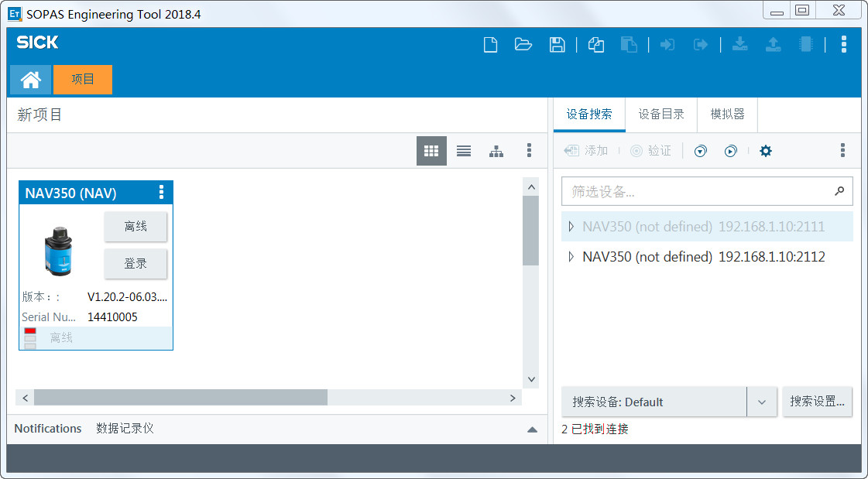Switch to the 设备目录 tab

[660, 115]
